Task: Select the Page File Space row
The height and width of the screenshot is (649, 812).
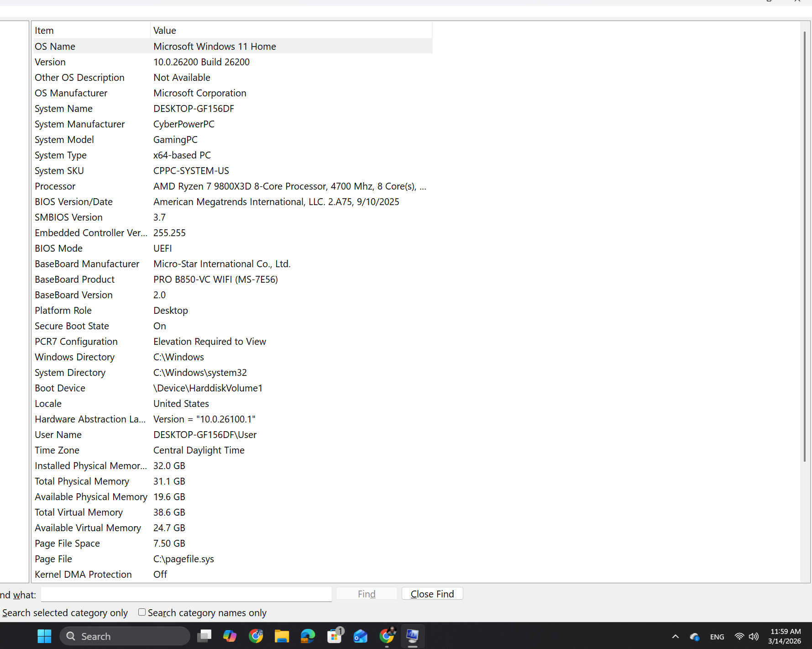Action: pos(233,543)
